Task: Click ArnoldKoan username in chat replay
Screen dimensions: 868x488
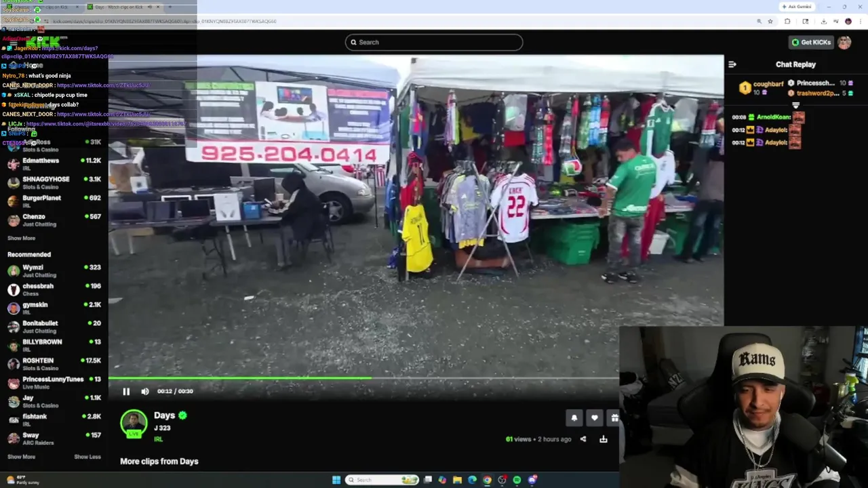Action: click(774, 117)
